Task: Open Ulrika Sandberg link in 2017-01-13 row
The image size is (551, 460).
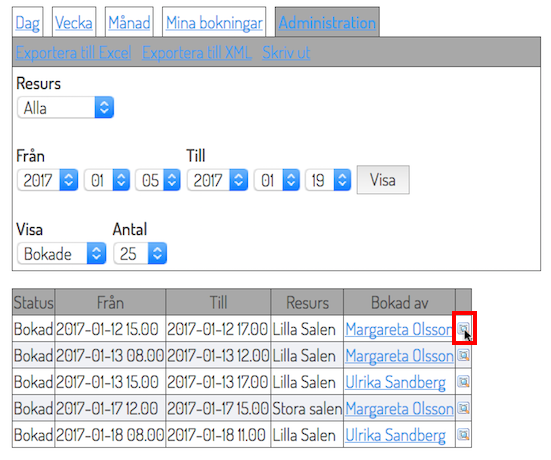Action: pyautogui.click(x=395, y=382)
